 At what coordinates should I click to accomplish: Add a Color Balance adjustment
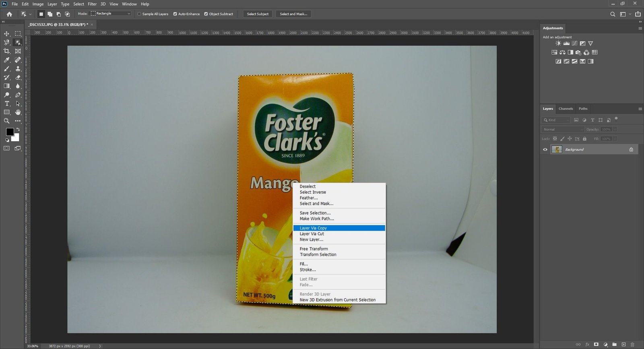562,52
